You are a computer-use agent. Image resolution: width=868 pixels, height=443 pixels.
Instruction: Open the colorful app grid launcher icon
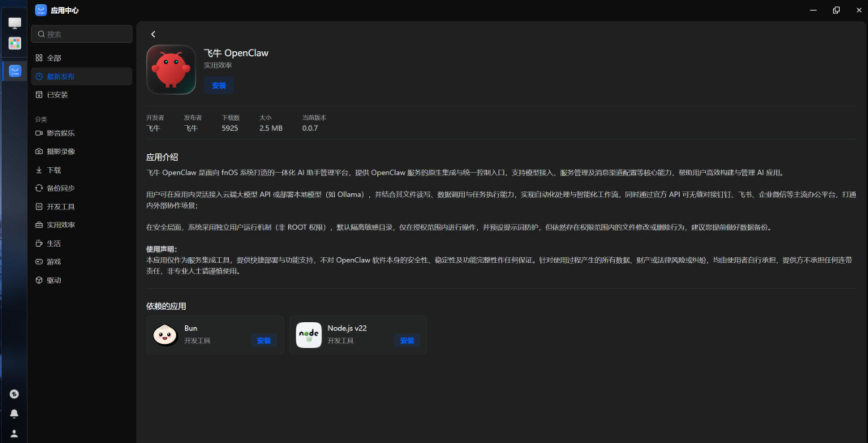click(15, 43)
